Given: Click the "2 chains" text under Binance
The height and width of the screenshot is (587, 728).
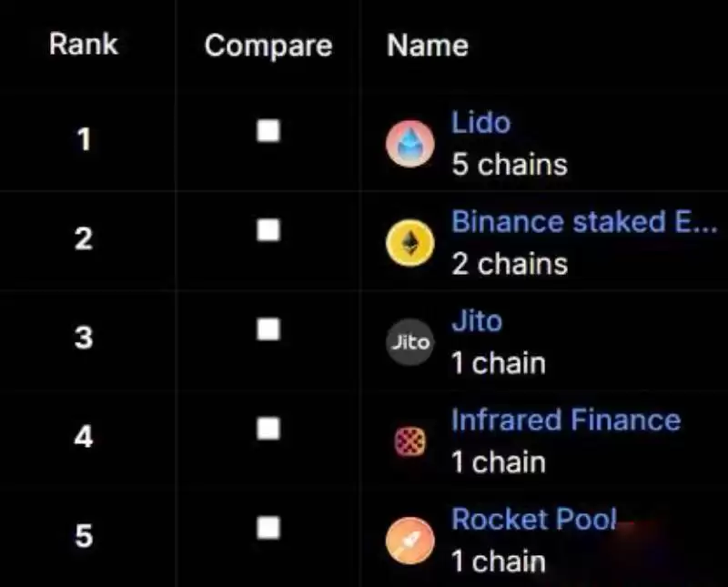Looking at the screenshot, I should point(510,264).
